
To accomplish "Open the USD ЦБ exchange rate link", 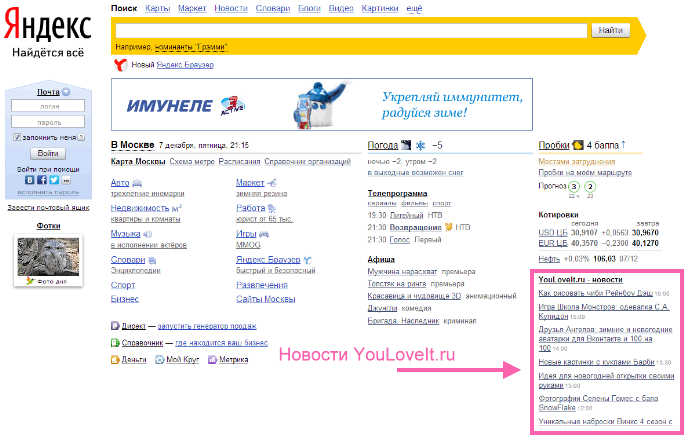I will point(553,233).
